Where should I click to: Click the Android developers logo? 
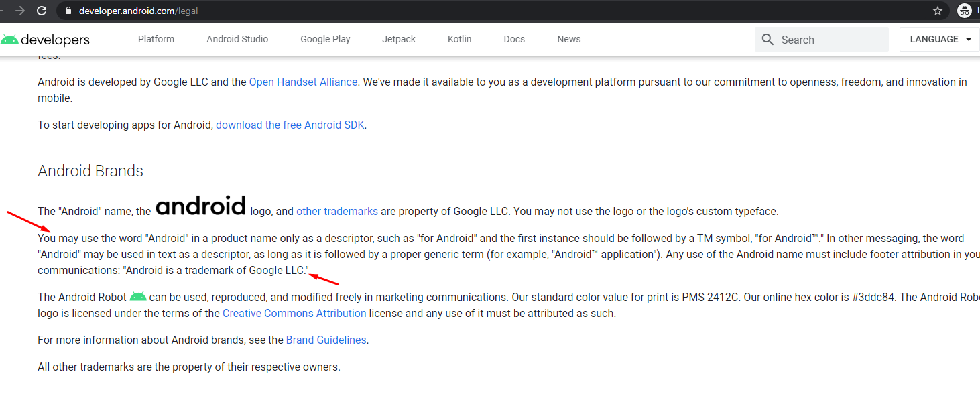(x=45, y=40)
